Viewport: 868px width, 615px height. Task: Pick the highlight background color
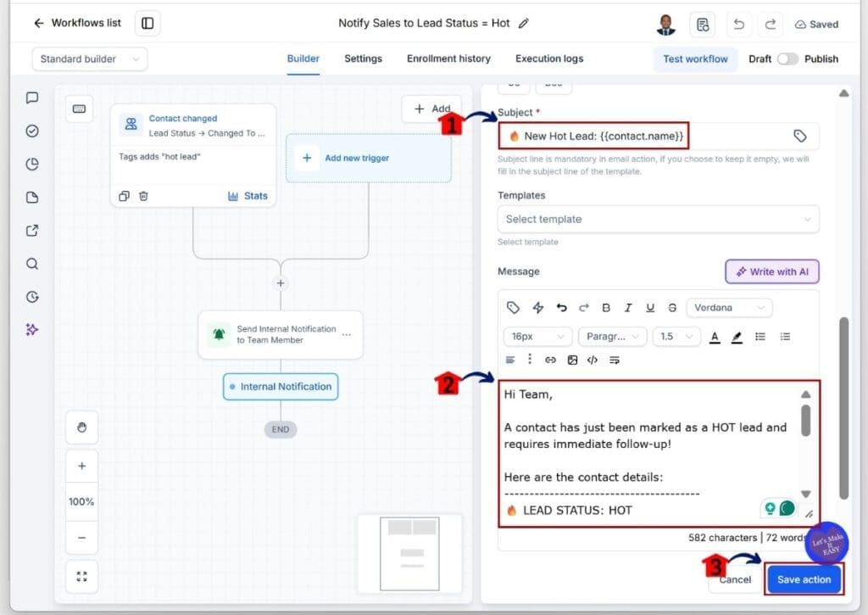[x=737, y=337]
